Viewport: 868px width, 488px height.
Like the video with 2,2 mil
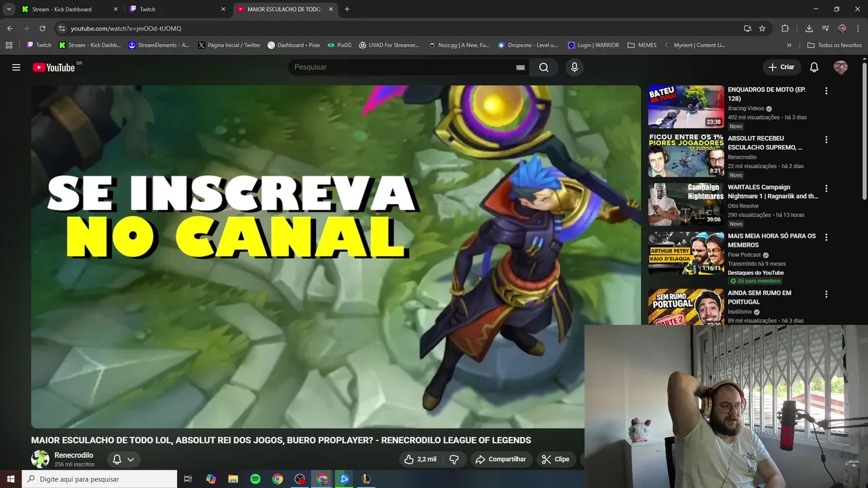click(420, 459)
